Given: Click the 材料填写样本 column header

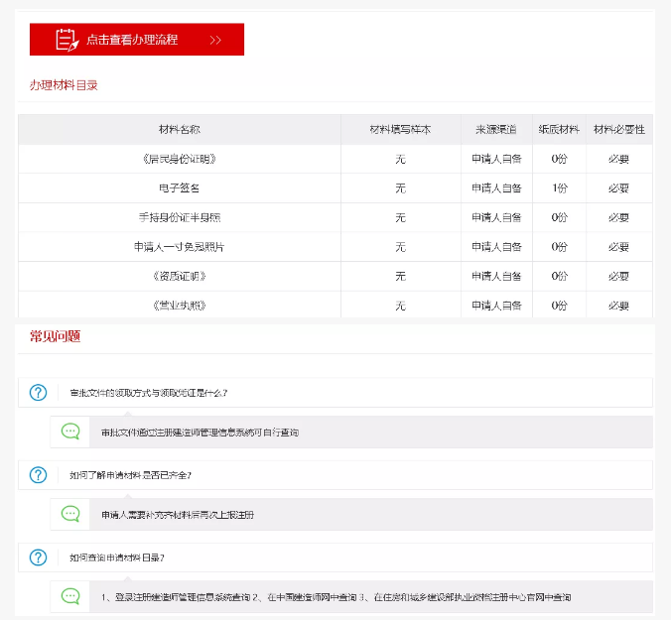Looking at the screenshot, I should [400, 129].
